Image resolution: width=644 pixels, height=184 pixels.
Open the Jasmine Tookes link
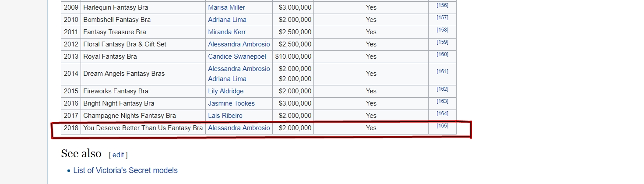[231, 103]
